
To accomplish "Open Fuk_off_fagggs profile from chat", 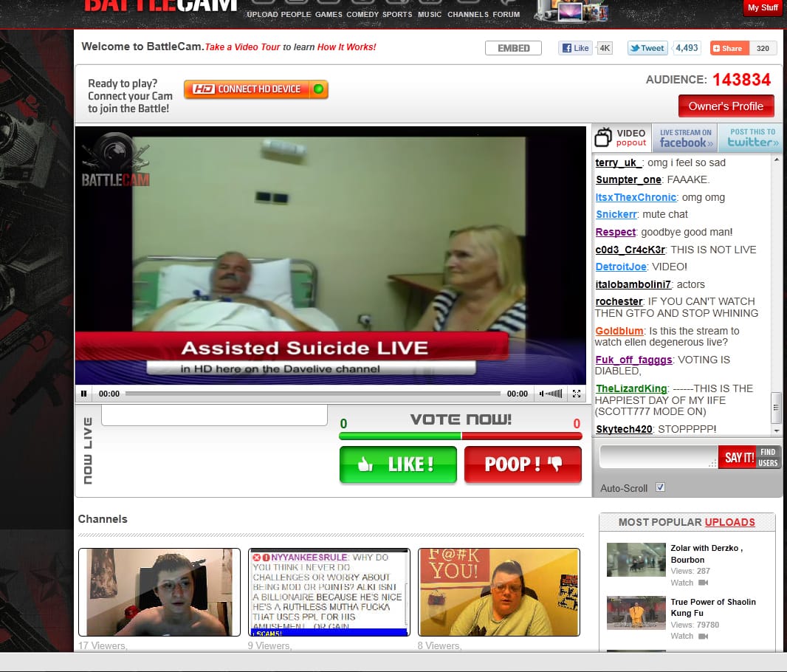I will point(634,360).
